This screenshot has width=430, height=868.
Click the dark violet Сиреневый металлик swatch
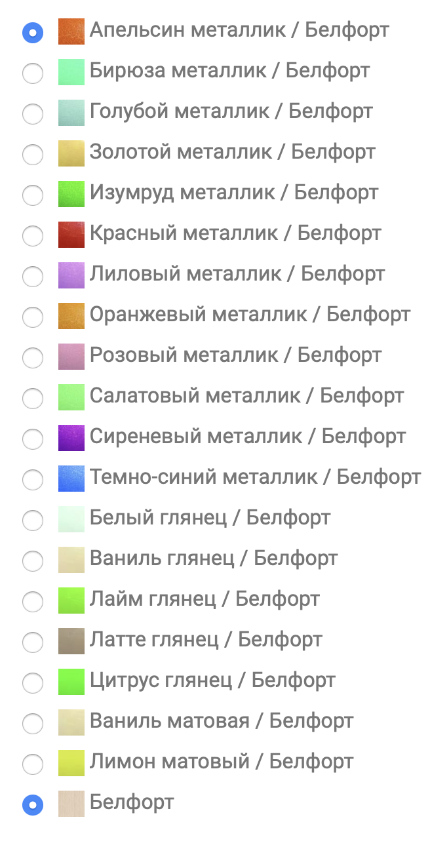(x=71, y=438)
